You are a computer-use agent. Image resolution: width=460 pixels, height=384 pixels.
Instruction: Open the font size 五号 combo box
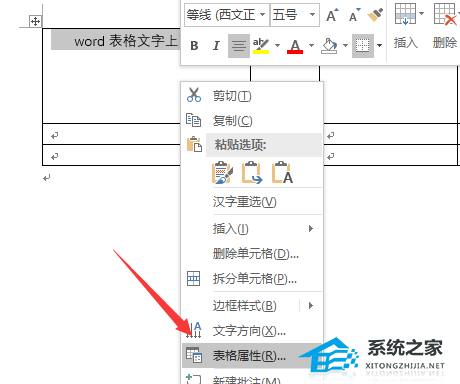tap(295, 15)
